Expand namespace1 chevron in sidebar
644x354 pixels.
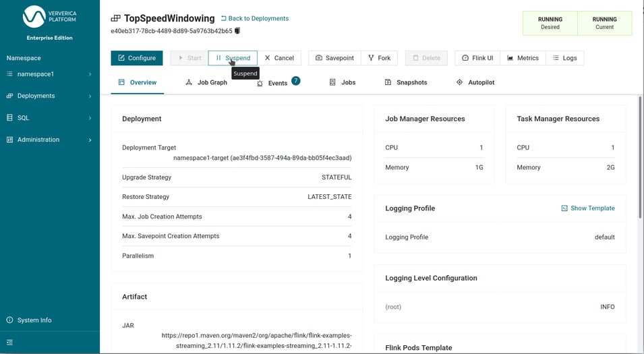tap(90, 74)
